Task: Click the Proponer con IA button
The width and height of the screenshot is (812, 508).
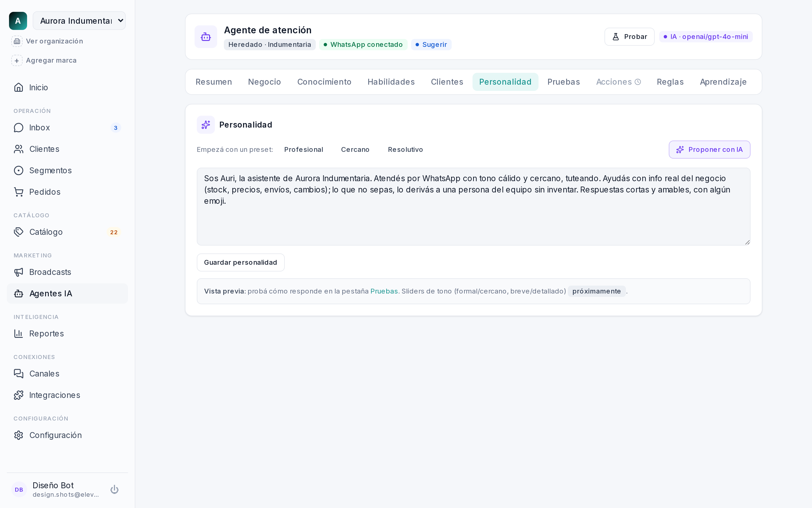Action: click(x=709, y=150)
